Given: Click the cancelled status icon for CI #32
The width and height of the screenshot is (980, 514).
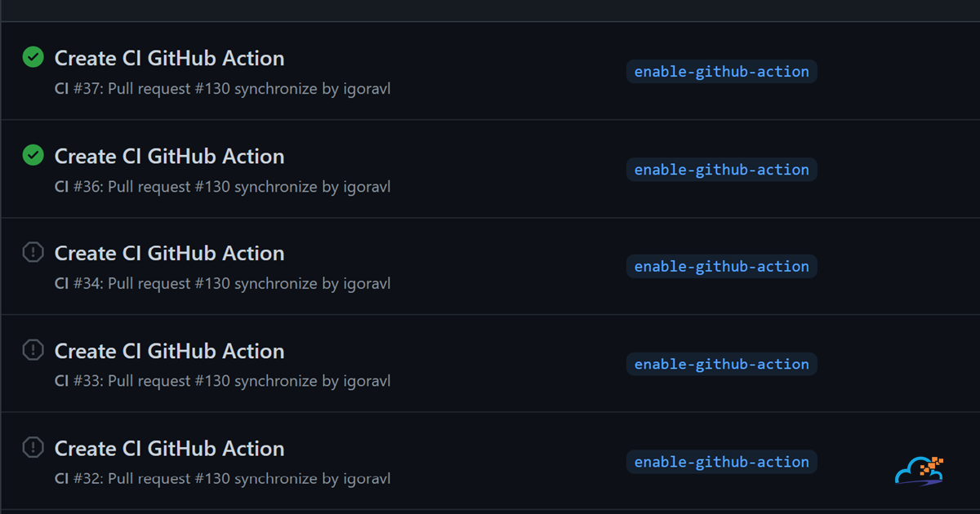Looking at the screenshot, I should tap(33, 447).
